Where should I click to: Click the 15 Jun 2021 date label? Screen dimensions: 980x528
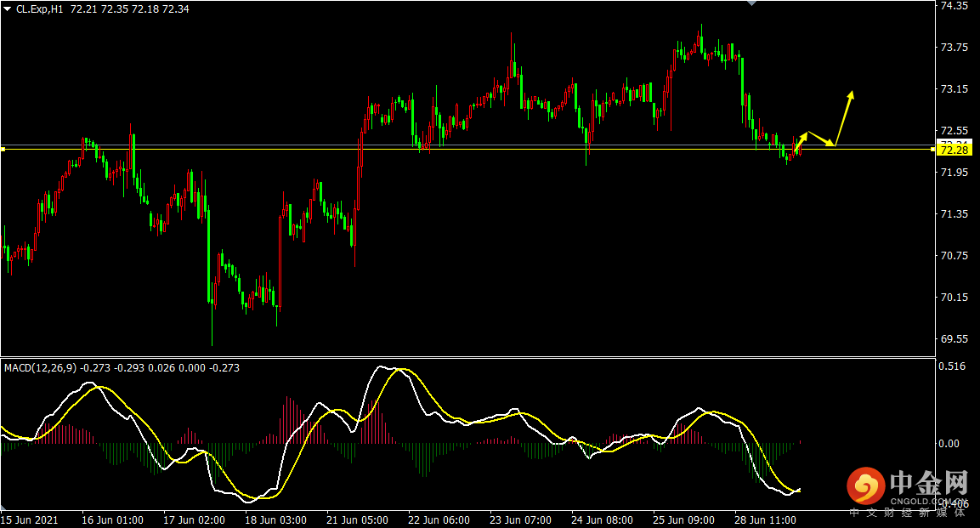coord(30,519)
